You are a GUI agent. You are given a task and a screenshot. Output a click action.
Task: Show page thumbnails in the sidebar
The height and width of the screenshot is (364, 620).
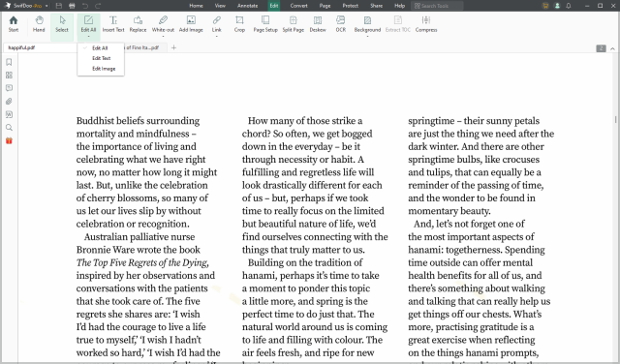[9, 76]
